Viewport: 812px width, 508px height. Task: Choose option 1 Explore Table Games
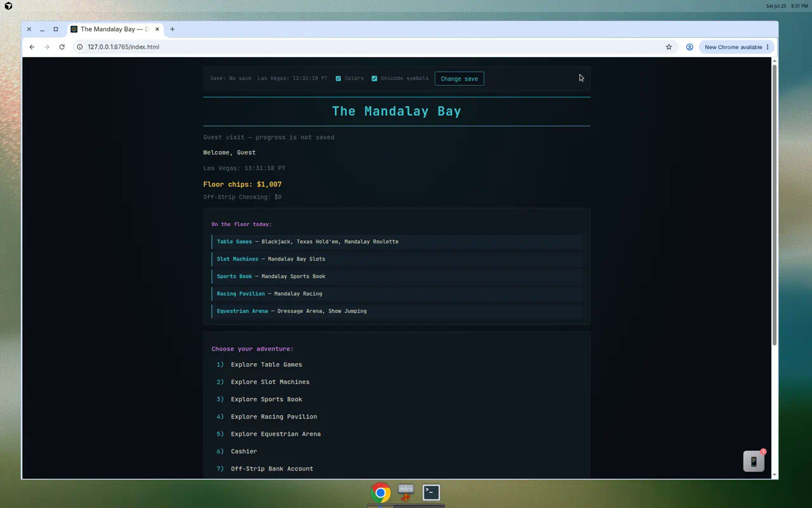click(x=396, y=364)
